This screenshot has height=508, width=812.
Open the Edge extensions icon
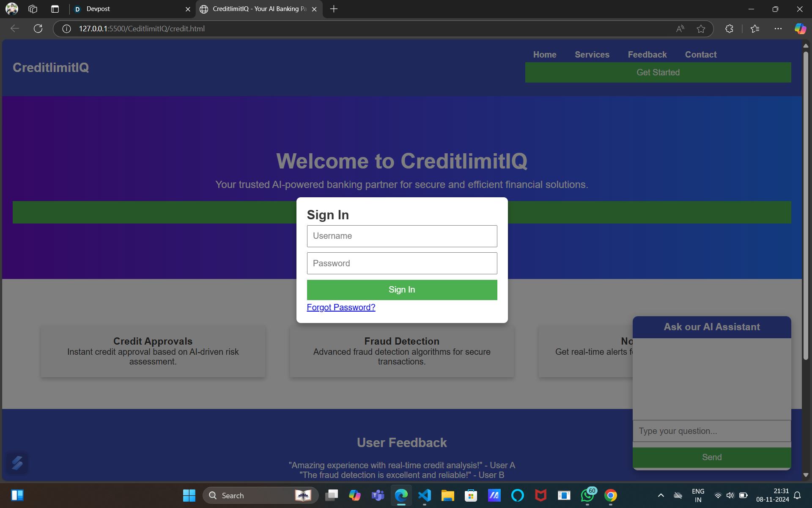tap(729, 29)
